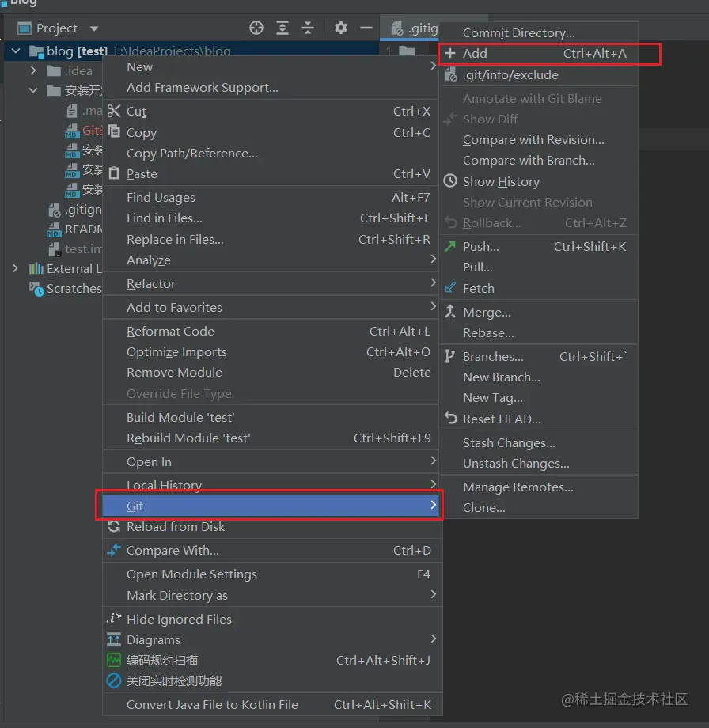Click the blue Fetch arrow icon

[x=450, y=288]
